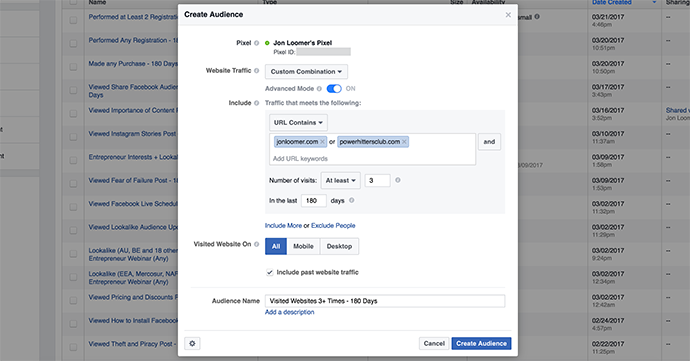The height and width of the screenshot is (361, 690).
Task: Tick checkbox for Viewed Pricing and Discounts row
Action: [x=73, y=301]
